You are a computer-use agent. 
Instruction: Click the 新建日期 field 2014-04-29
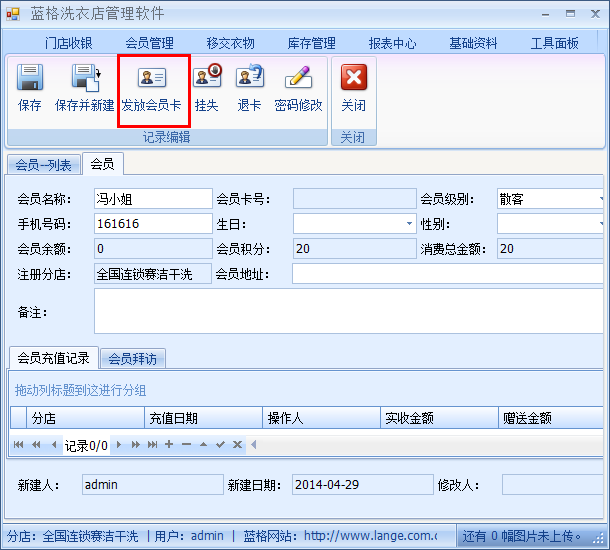tap(363, 484)
